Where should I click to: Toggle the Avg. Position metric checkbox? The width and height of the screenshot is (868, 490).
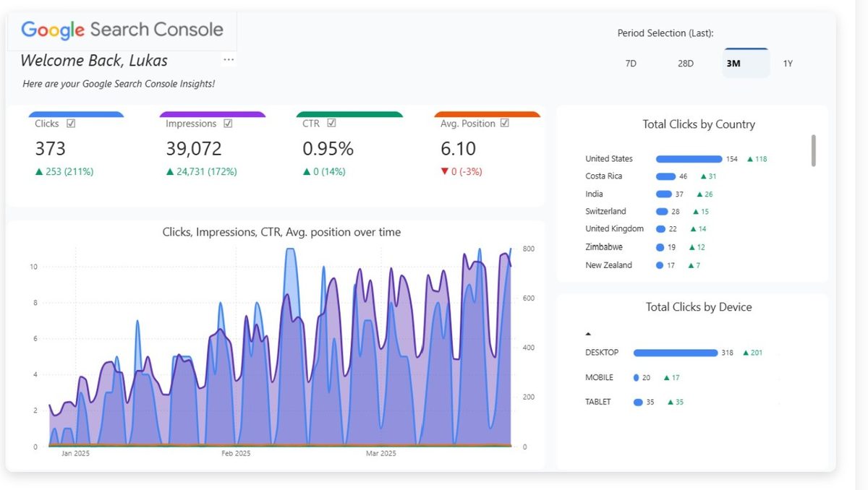[x=505, y=124]
